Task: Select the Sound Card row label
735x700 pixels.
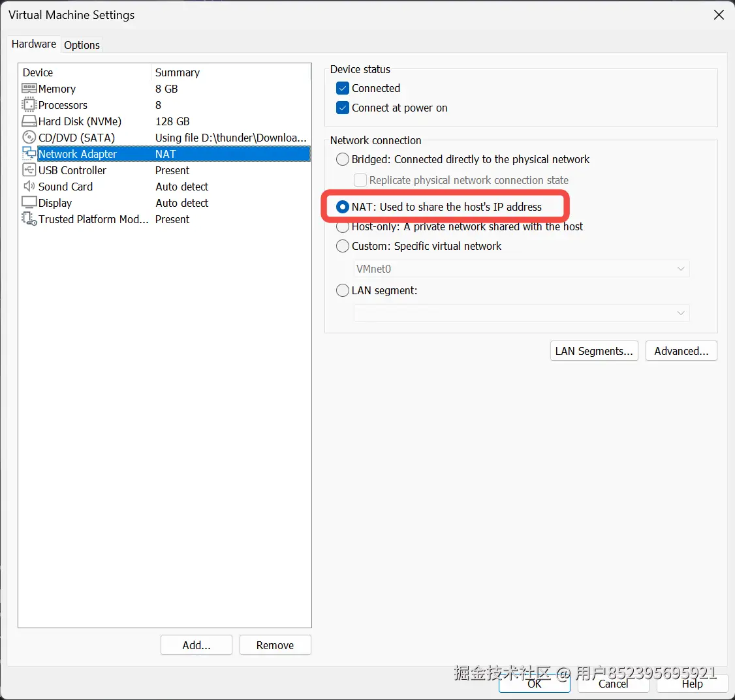Action: point(66,187)
